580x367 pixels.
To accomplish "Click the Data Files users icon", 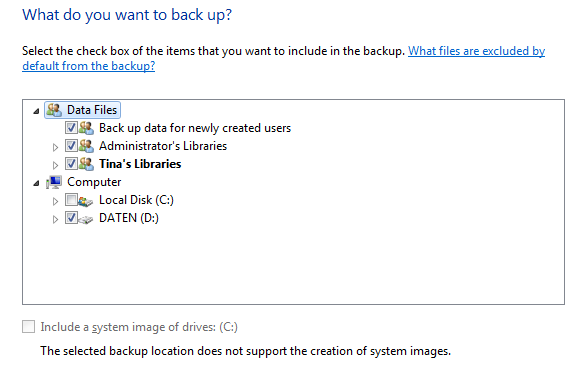I will click(54, 110).
